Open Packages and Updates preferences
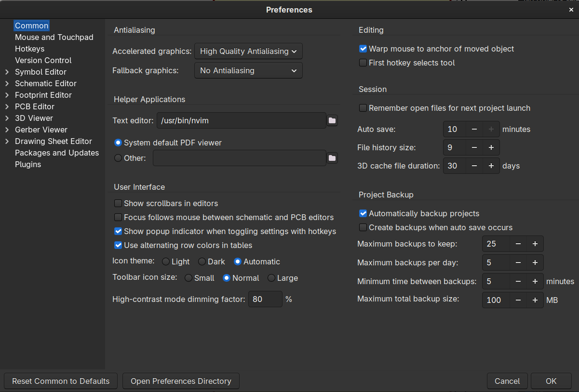 pyautogui.click(x=57, y=153)
